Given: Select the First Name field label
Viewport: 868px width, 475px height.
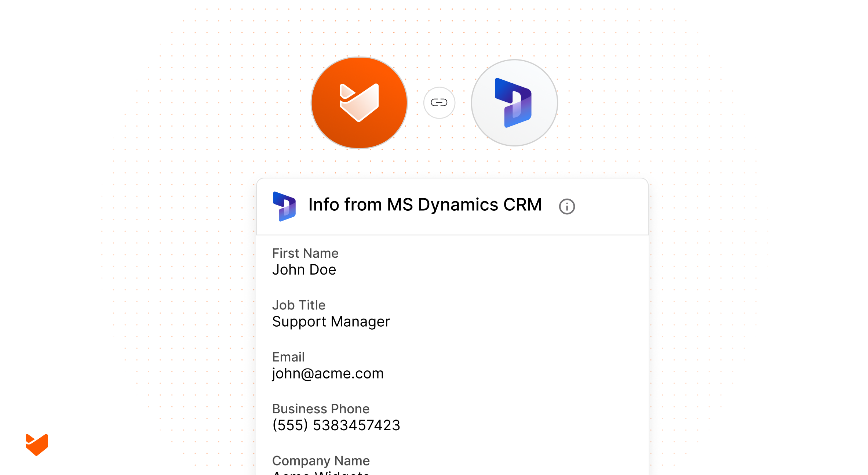Looking at the screenshot, I should (305, 253).
